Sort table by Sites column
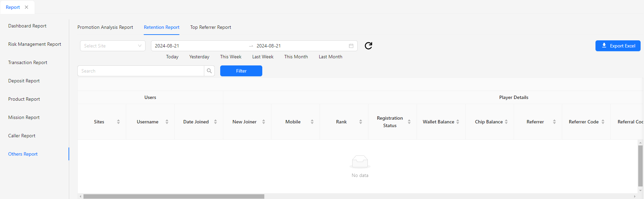 118,122
